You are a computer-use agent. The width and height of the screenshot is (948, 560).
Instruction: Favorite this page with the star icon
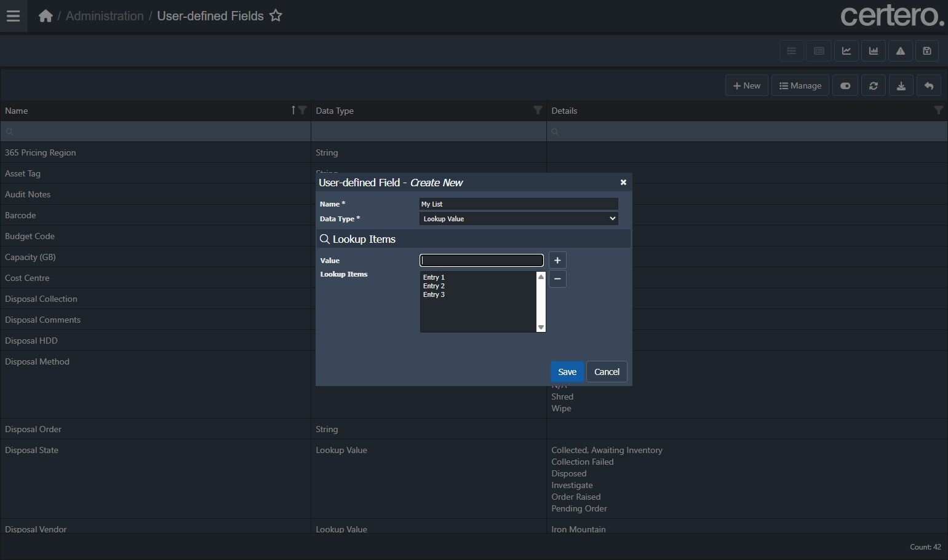point(276,16)
